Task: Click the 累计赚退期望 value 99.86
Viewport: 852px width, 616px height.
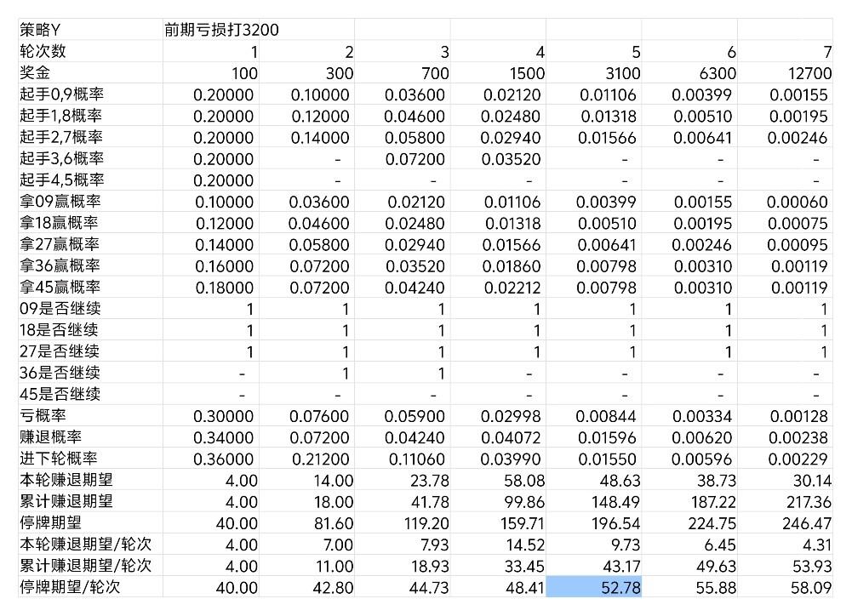Action: [x=523, y=502]
